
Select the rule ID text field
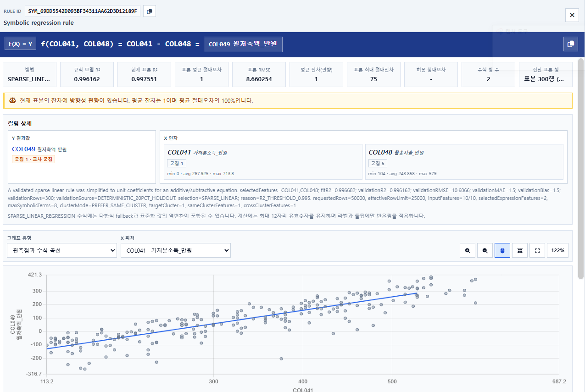83,11
